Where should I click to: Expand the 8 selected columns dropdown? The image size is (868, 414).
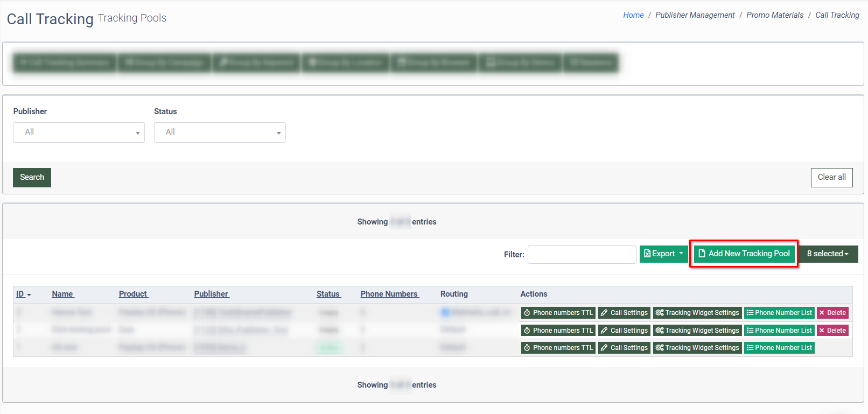pos(828,254)
